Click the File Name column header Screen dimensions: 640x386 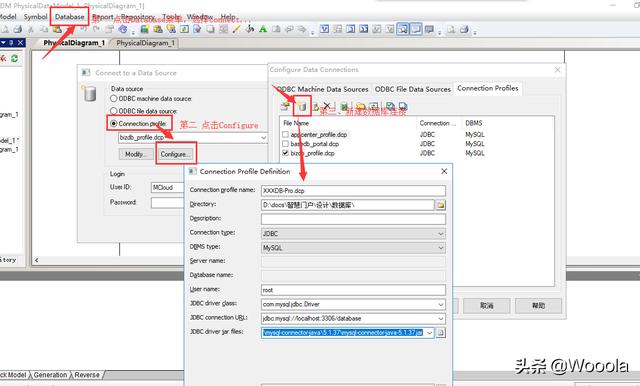(x=296, y=123)
